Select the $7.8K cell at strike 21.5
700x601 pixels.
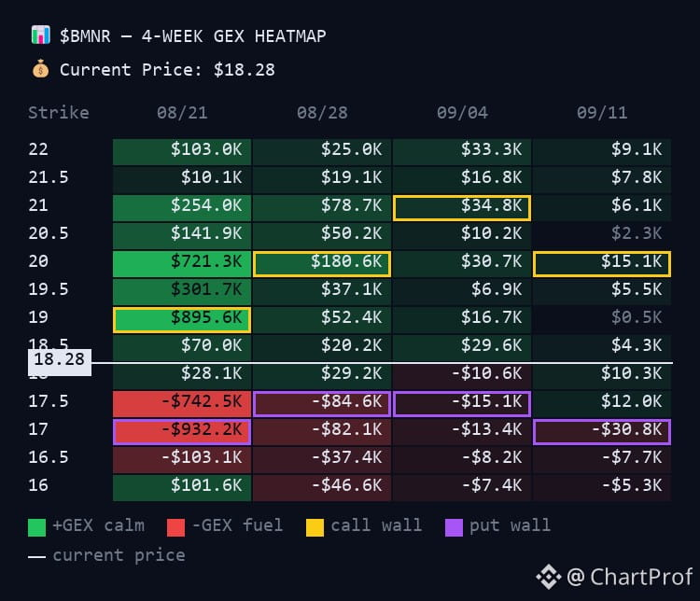pos(602,179)
